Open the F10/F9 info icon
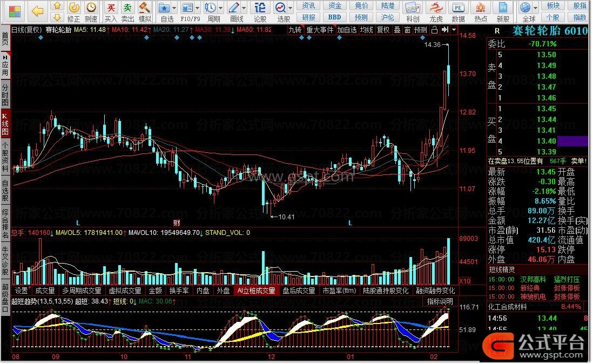This screenshot has height=364, width=593. (x=187, y=8)
